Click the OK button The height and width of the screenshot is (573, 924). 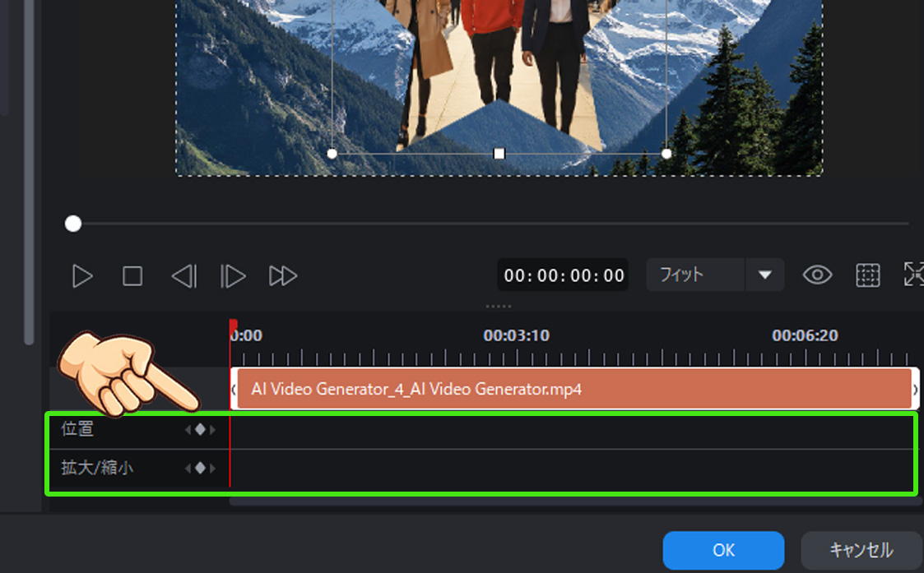coord(723,551)
